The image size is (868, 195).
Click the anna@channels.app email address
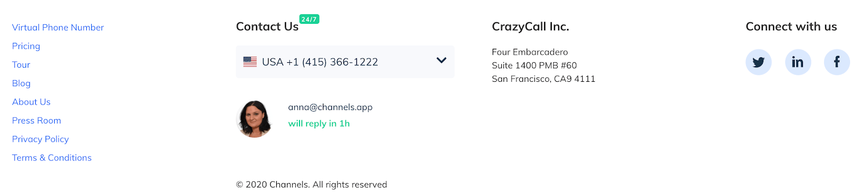[x=330, y=107]
